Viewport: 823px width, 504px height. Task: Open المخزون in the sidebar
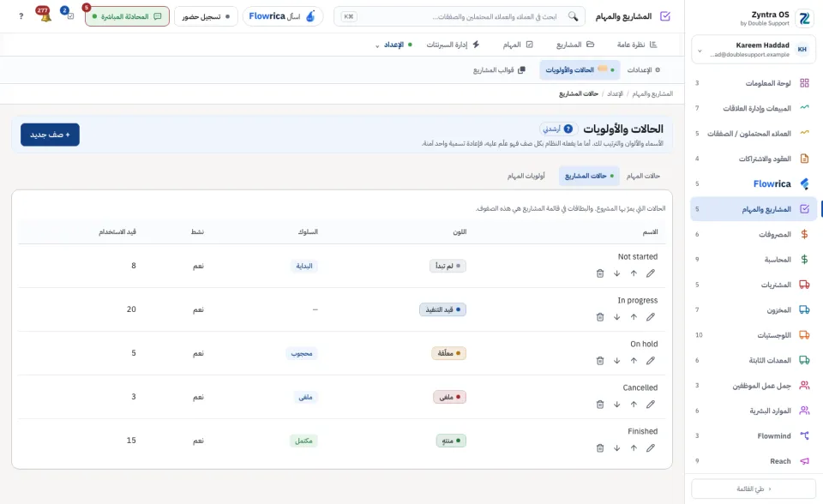pos(754,309)
